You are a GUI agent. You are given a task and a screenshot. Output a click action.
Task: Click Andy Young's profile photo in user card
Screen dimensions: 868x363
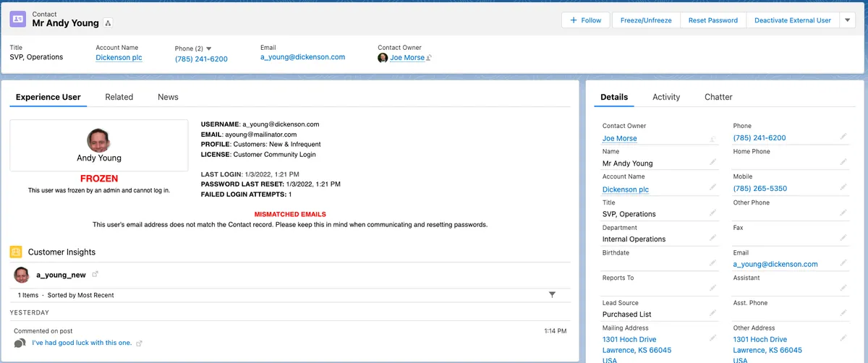pyautogui.click(x=99, y=140)
